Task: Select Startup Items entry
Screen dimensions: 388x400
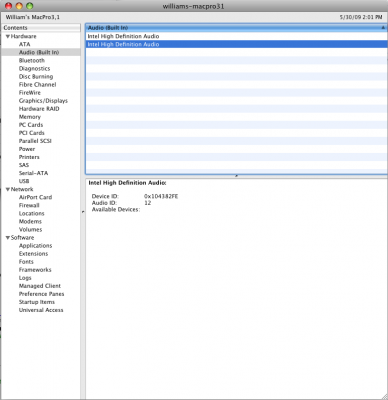Action: click(37, 302)
